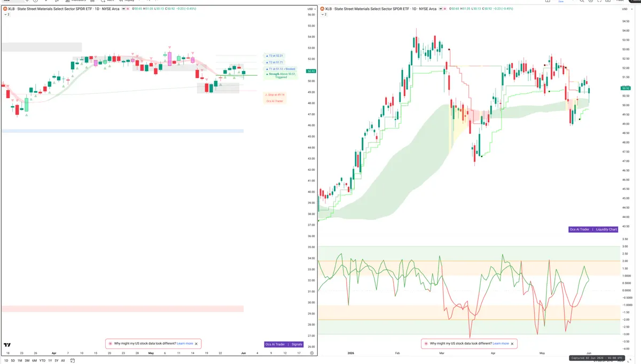
Task: Click the Jun label on left time axis
Action: click(x=243, y=353)
